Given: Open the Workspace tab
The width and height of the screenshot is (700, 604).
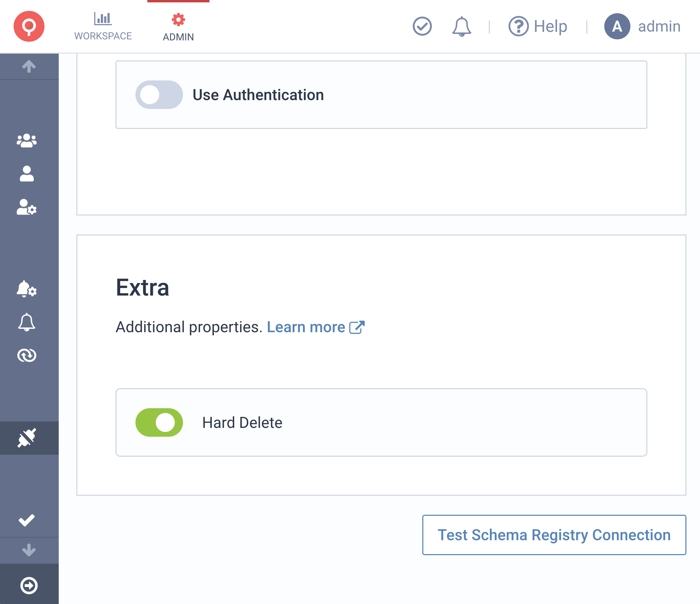Looking at the screenshot, I should (103, 26).
